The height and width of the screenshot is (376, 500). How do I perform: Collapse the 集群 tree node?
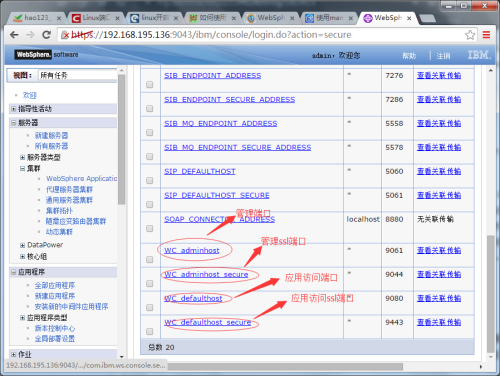pyautogui.click(x=22, y=168)
